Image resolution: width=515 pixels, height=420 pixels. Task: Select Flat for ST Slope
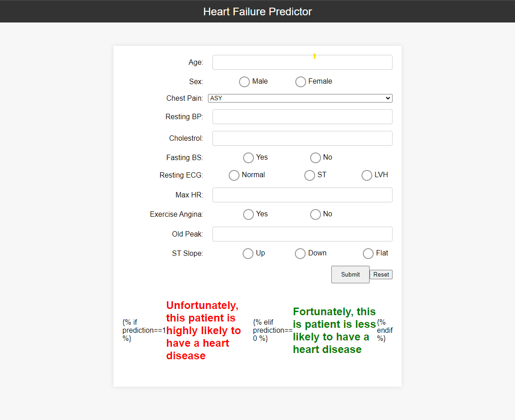click(x=368, y=254)
